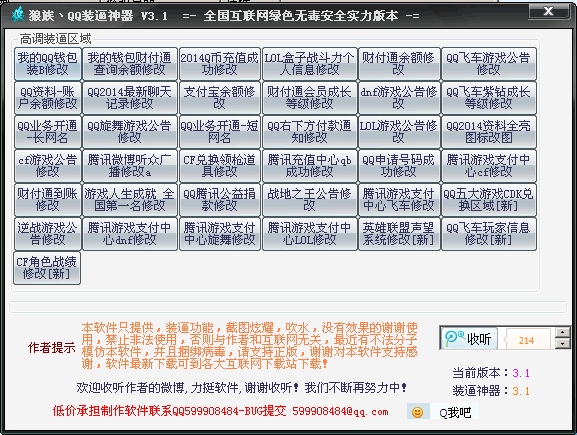Click 财付通到账修改 button
577x435 pixels.
tap(47, 200)
